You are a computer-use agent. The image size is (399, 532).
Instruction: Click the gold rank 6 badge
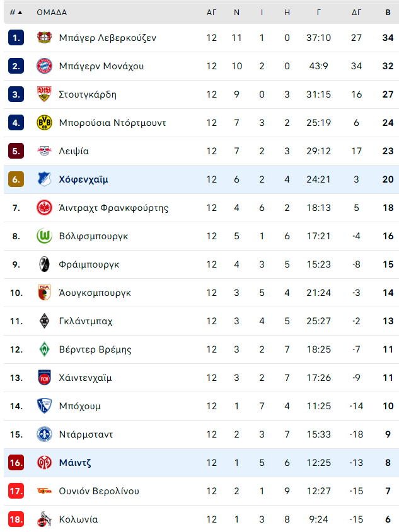click(x=16, y=179)
